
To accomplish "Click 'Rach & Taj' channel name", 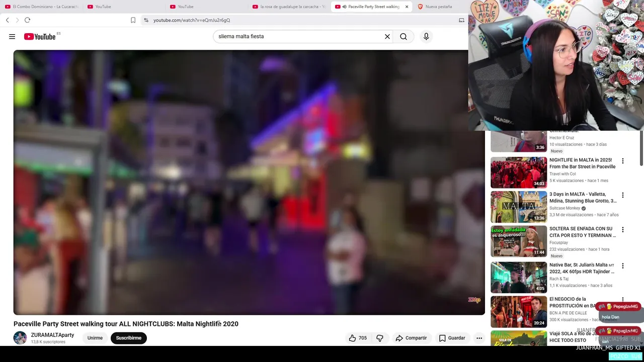I will coord(559,279).
